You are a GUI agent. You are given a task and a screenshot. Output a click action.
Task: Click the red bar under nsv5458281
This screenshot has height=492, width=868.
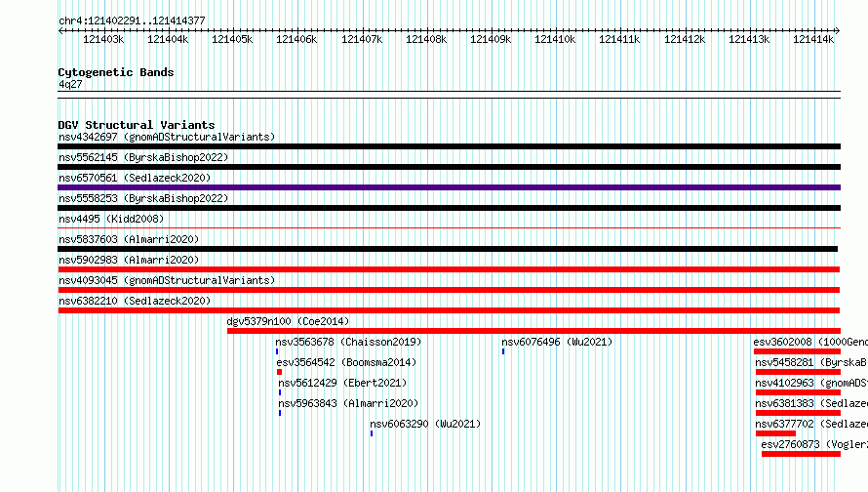(798, 372)
